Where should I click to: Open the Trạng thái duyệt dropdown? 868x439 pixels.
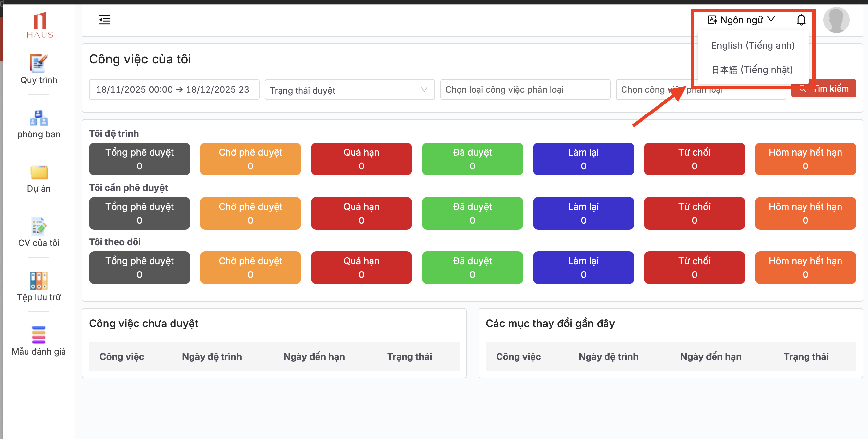tap(350, 90)
